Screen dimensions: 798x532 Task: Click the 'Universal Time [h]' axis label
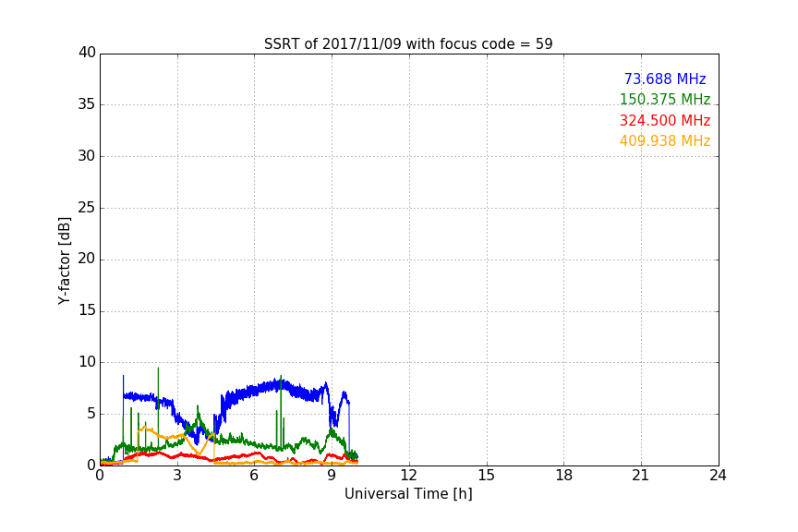click(408, 494)
